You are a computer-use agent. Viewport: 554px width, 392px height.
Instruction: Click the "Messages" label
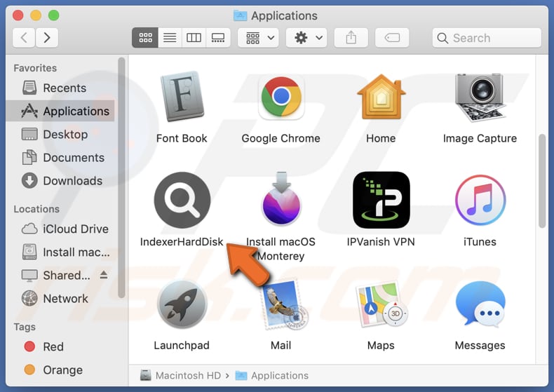tap(480, 345)
